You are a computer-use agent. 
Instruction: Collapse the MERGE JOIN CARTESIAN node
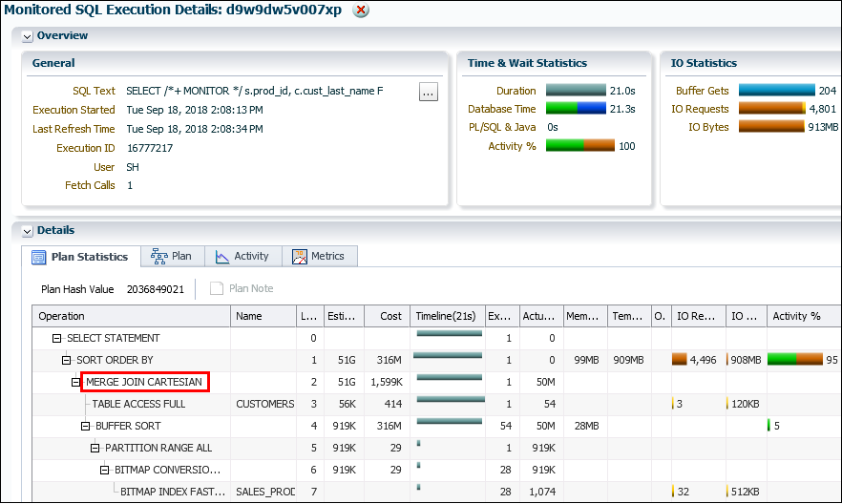[x=75, y=382]
